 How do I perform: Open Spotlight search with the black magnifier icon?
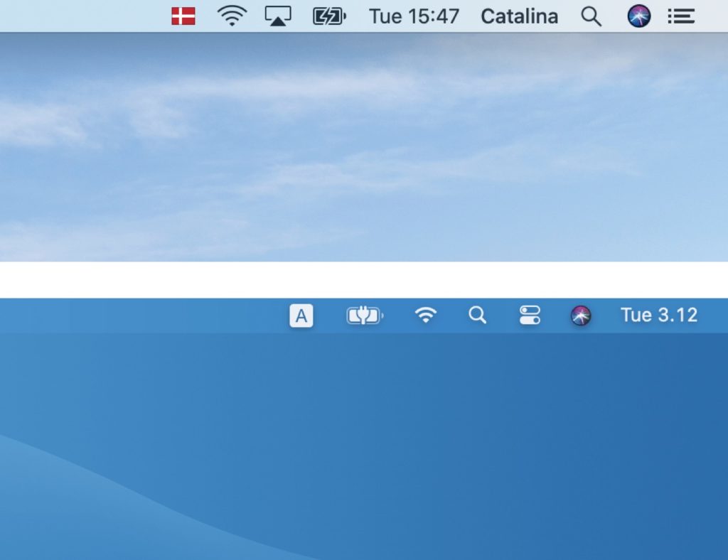click(x=591, y=16)
